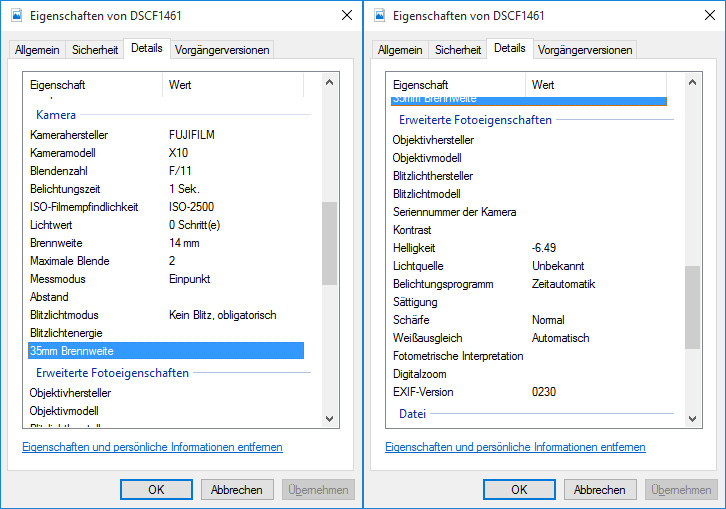Click scroll up arrow in left list

tap(330, 82)
